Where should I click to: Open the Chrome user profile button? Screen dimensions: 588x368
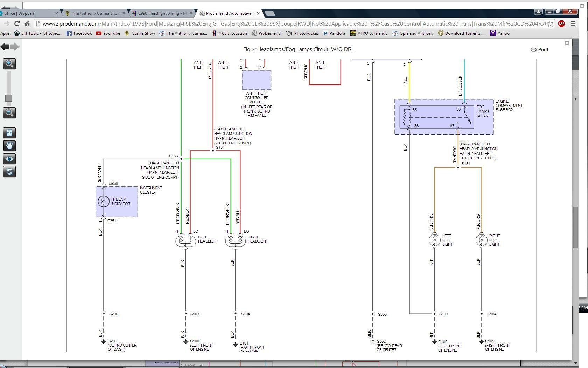[x=538, y=12]
